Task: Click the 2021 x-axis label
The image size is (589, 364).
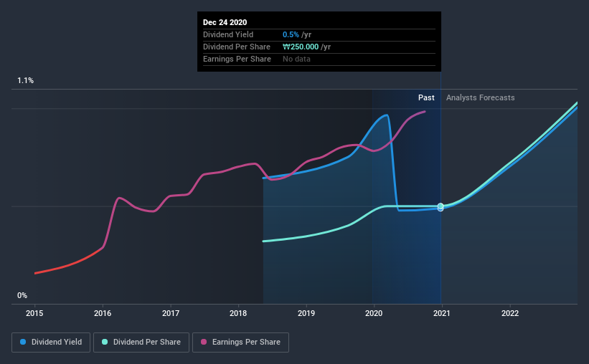Action: (x=442, y=313)
